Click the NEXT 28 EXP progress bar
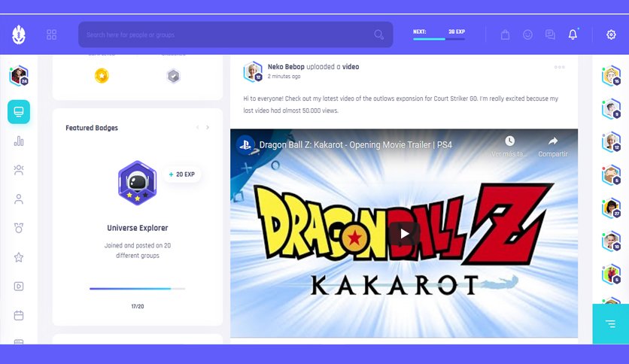 click(x=439, y=39)
